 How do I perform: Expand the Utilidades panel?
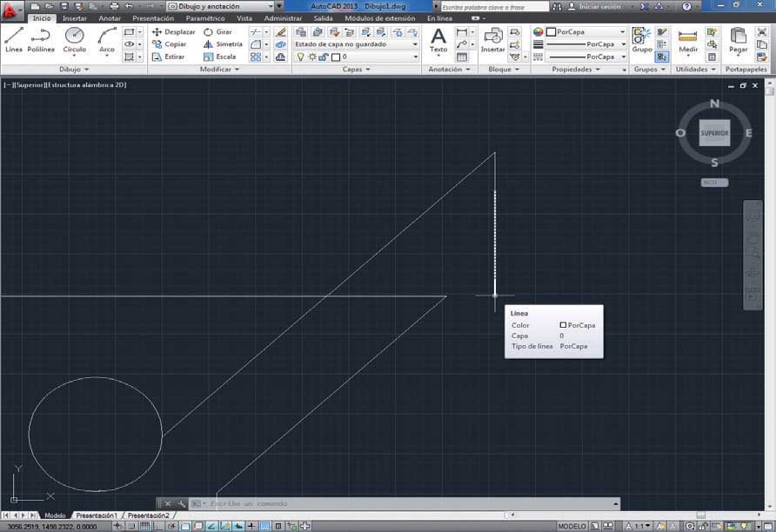[696, 70]
